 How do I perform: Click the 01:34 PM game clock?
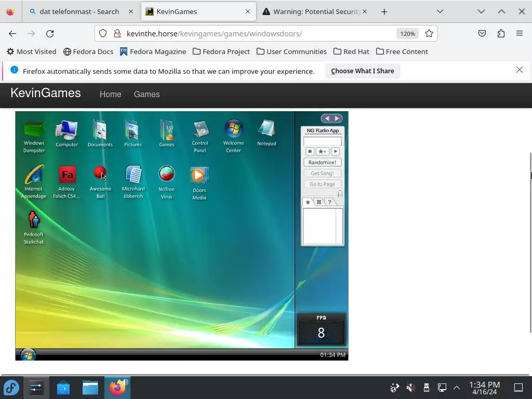tap(332, 355)
